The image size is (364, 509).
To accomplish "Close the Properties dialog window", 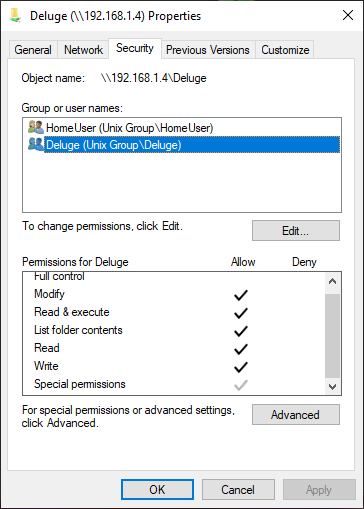I will click(x=348, y=15).
